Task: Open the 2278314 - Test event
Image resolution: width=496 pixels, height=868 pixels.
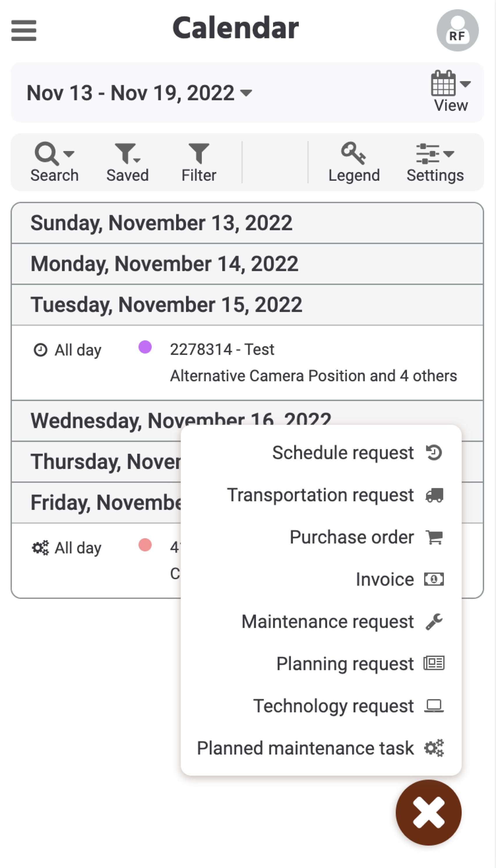Action: point(222,350)
